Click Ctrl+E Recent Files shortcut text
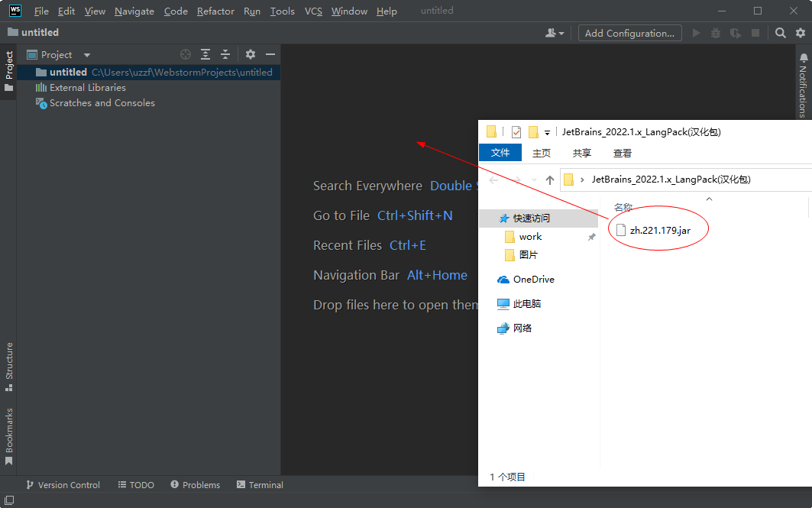Screen dimensions: 812x508 408,245
